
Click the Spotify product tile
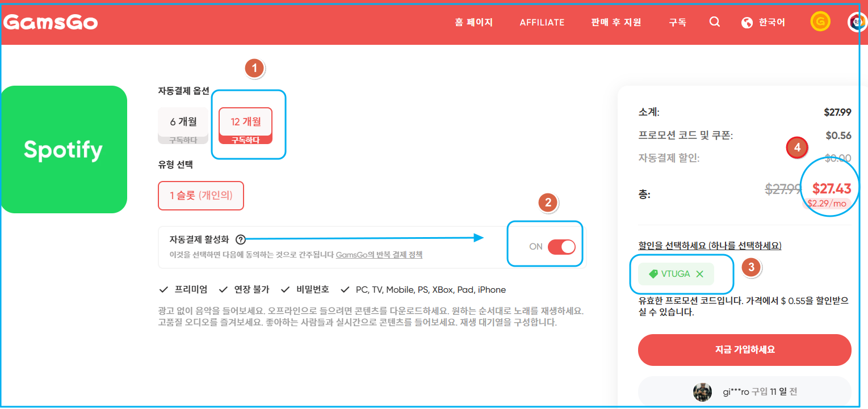[64, 149]
